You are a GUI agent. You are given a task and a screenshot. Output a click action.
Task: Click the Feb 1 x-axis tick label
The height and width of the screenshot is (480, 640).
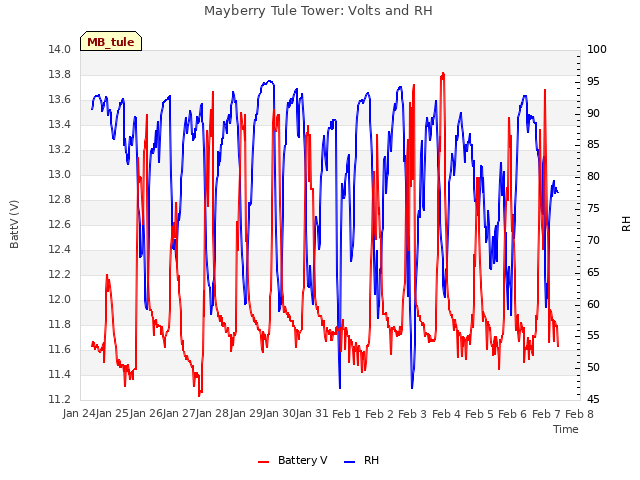pos(347,414)
